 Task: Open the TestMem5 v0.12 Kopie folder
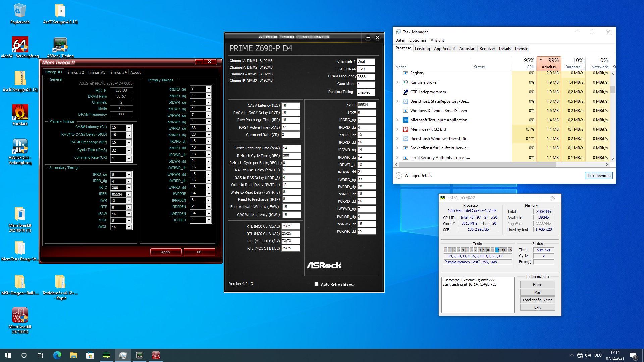click(x=60, y=287)
